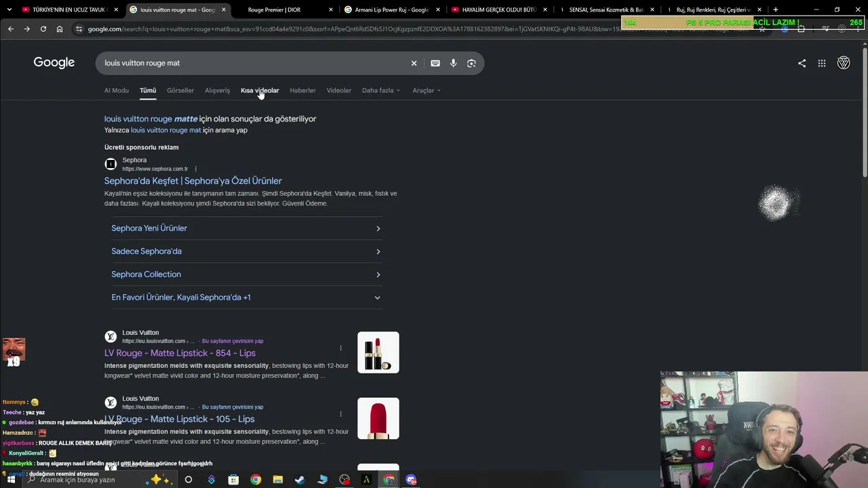868x488 pixels.
Task: Click the 'louis vuitton rouge matte' suggested query
Action: click(151, 119)
